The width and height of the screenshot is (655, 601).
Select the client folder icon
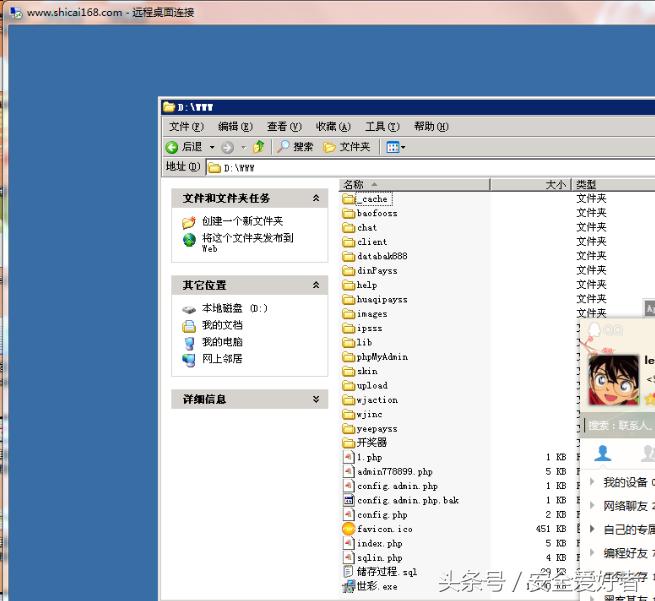click(x=348, y=242)
